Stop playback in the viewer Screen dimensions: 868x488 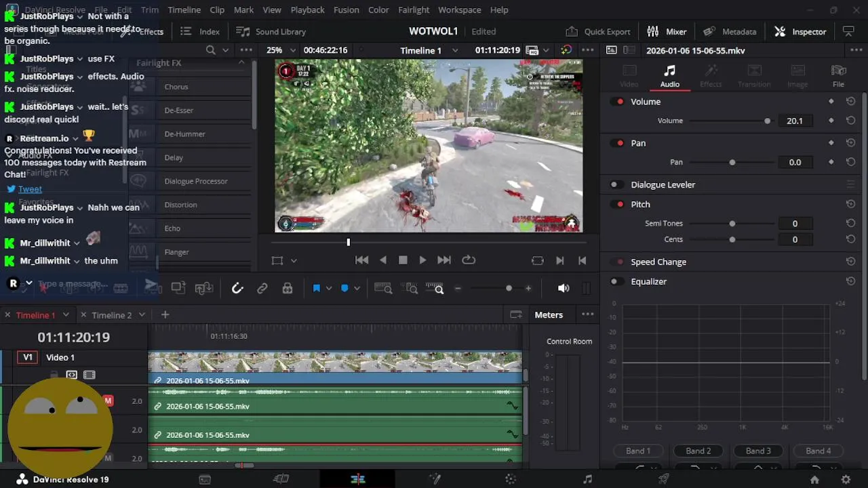pos(403,260)
